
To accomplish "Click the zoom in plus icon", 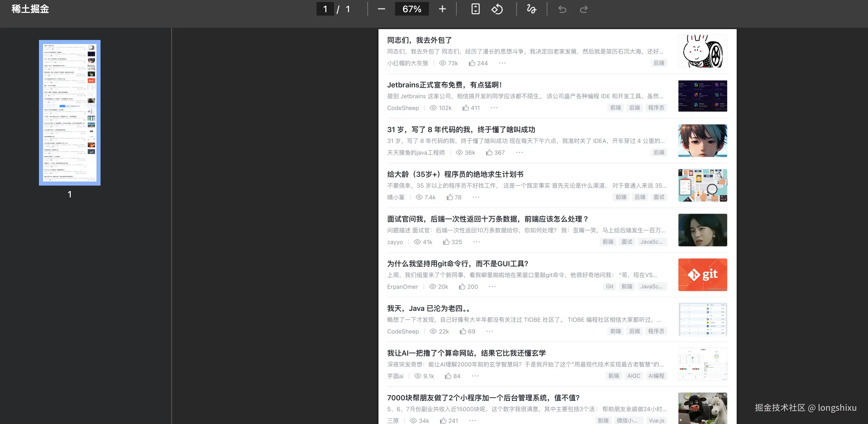I will point(442,9).
